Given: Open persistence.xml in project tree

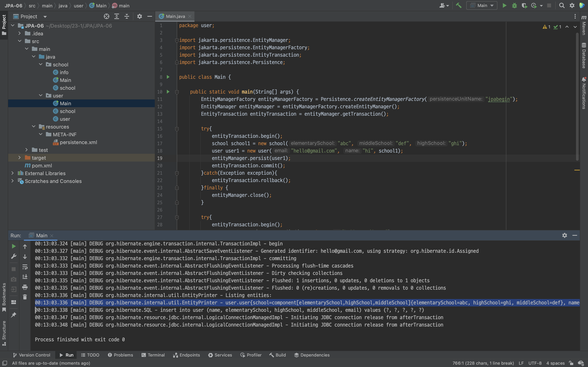Looking at the screenshot, I should [78, 142].
